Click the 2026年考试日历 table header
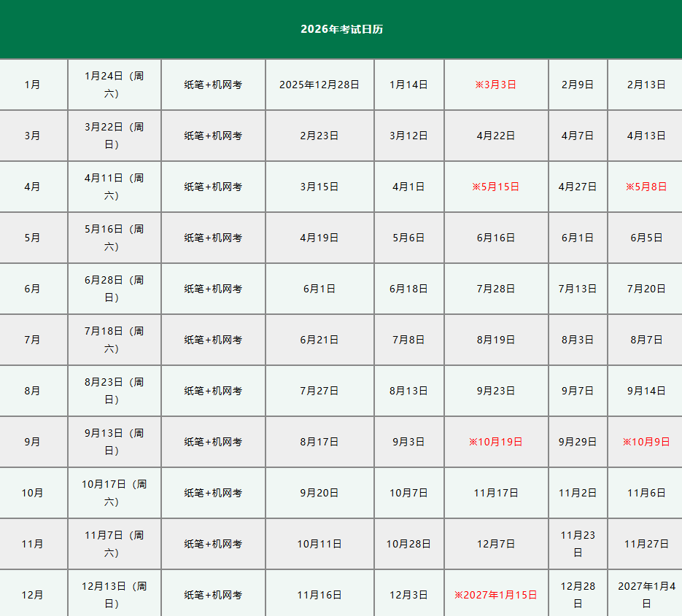Viewport: 682px width, 616px height. [x=341, y=29]
